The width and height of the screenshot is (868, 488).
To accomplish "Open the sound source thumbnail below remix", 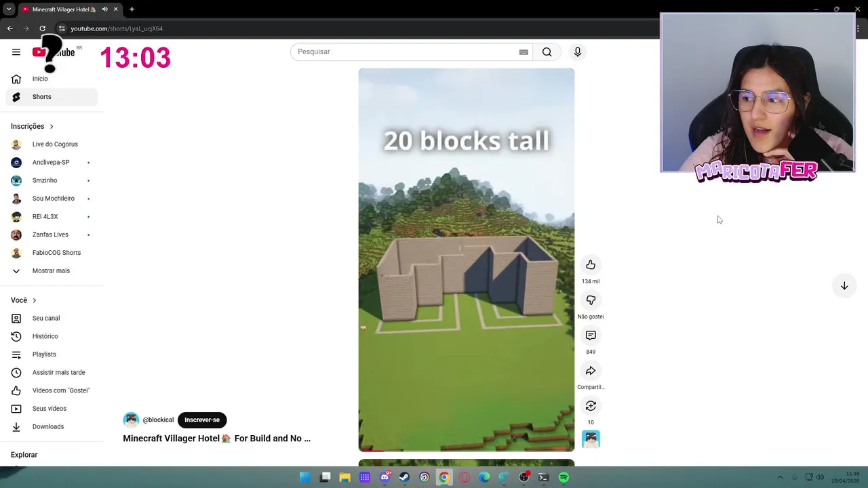I will [591, 440].
